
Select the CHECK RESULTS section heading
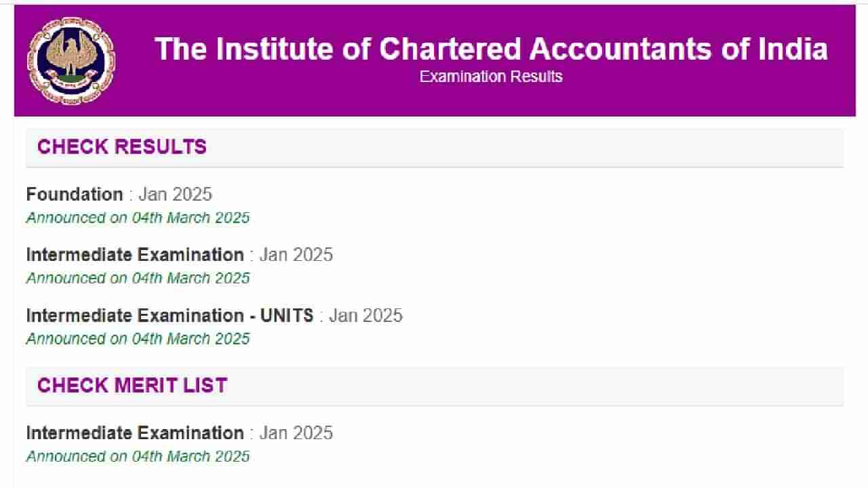(x=122, y=147)
